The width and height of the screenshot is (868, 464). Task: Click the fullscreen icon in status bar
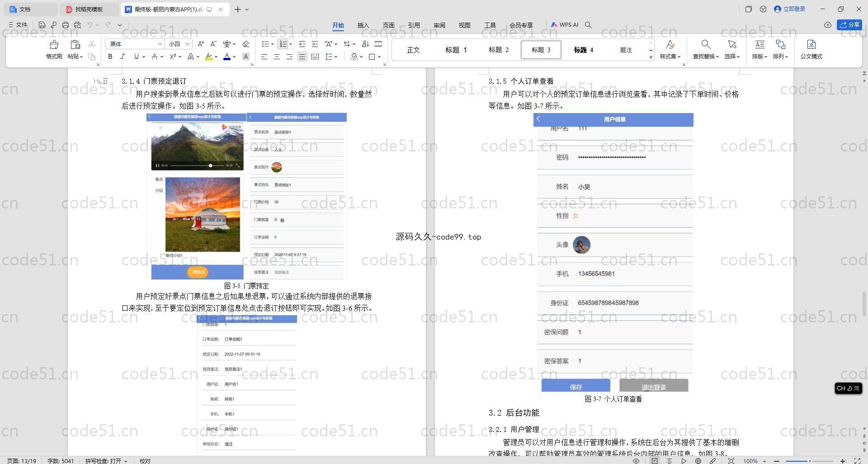point(857,461)
